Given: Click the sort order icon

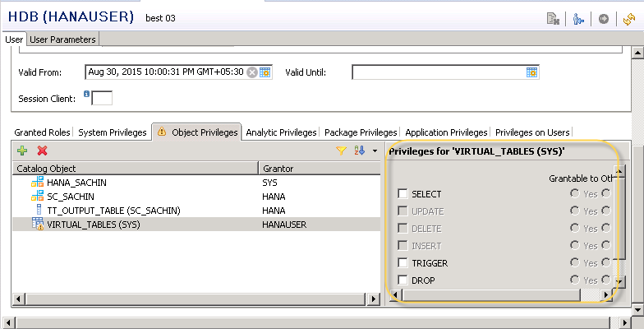Looking at the screenshot, I should click(359, 151).
